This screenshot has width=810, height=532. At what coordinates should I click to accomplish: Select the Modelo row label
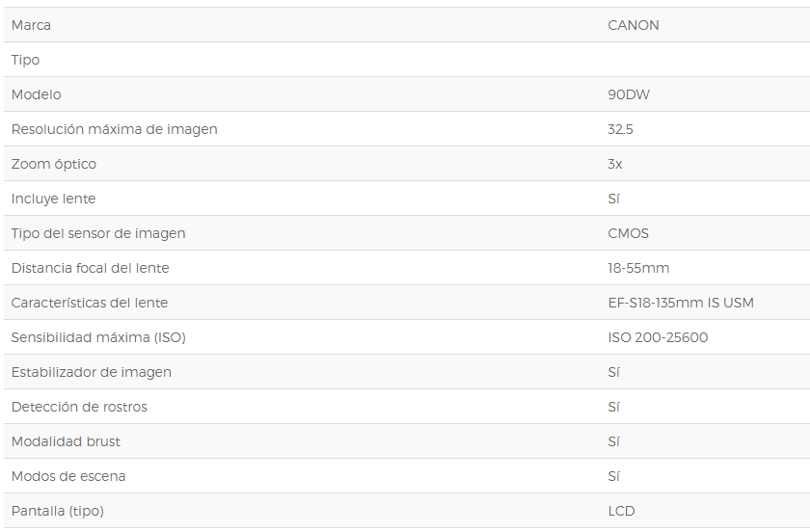coord(37,94)
